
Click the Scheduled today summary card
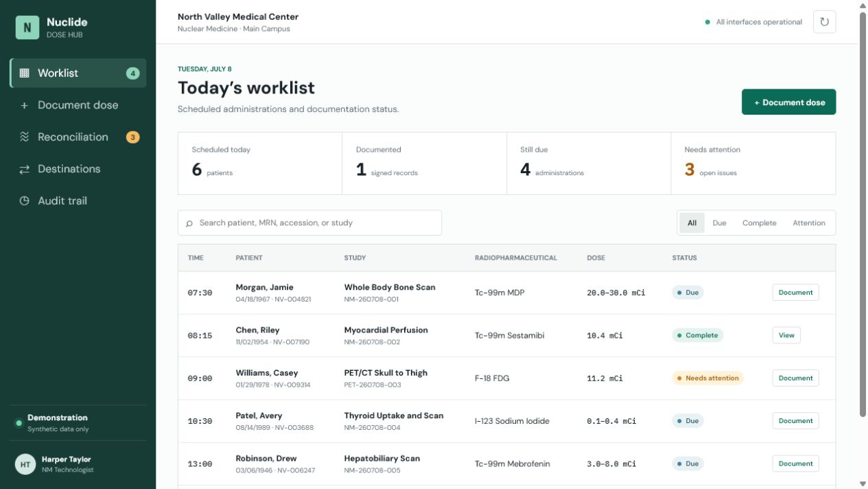click(x=260, y=163)
